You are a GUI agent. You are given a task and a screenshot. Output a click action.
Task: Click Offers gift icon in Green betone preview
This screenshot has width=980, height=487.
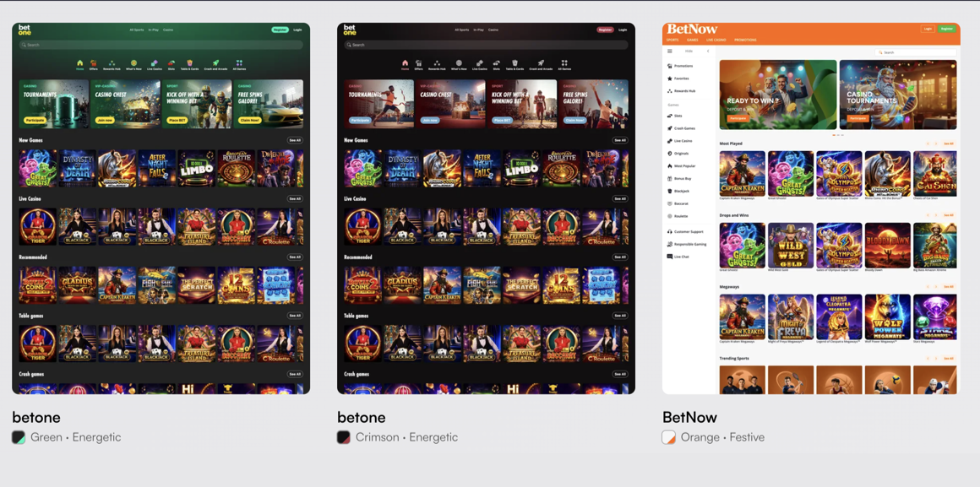pyautogui.click(x=94, y=63)
